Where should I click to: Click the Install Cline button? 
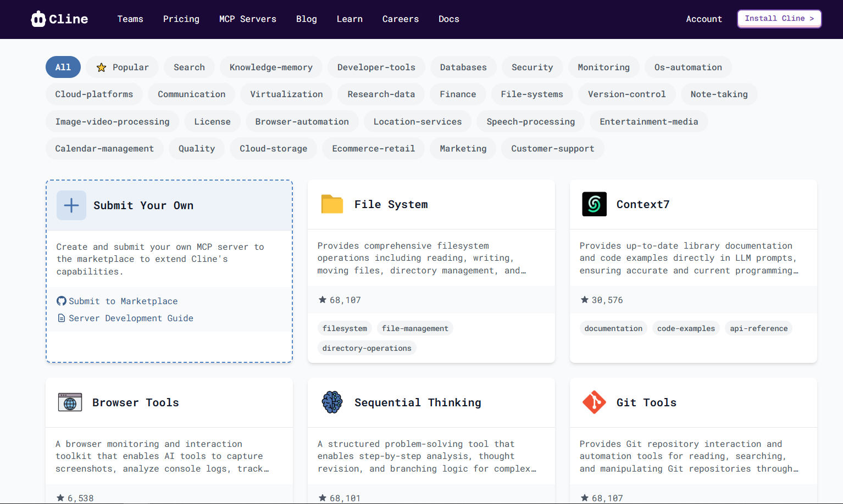point(779,19)
